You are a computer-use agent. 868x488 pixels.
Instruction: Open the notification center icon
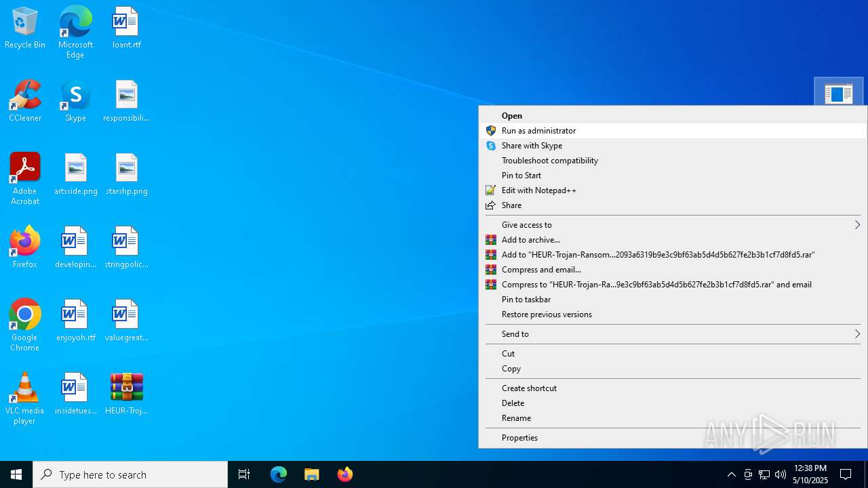point(846,474)
